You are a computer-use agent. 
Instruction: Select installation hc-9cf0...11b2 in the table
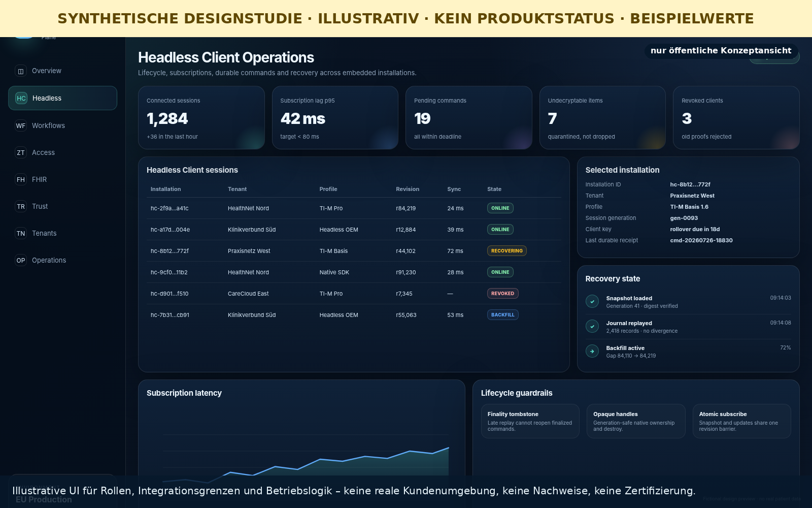(x=169, y=272)
